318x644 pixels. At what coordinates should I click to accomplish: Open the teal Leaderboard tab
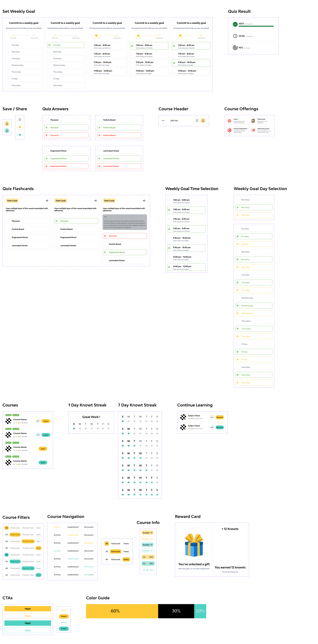(x=73, y=559)
